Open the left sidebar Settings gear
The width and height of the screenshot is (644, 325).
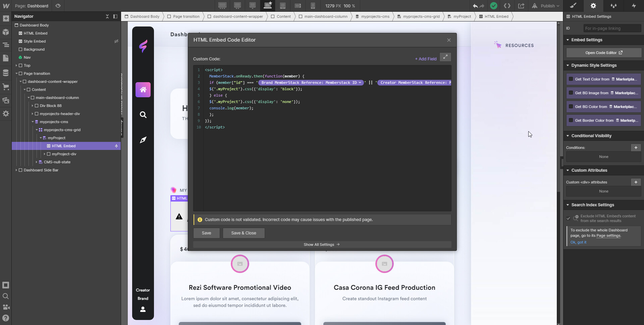pyautogui.click(x=6, y=114)
